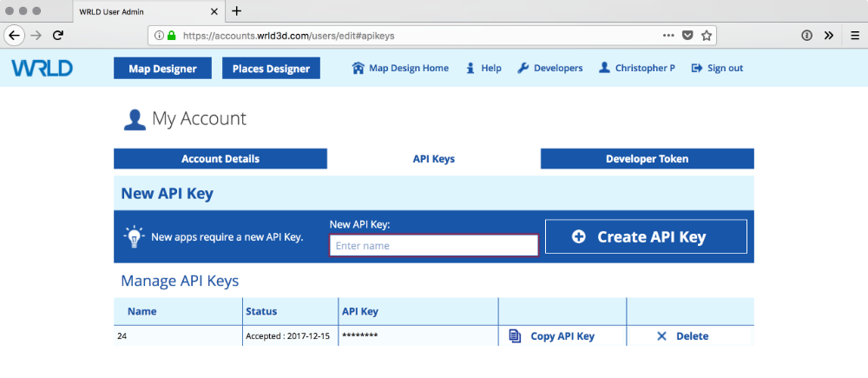Bookmark this page with star icon
Screen dimensions: 868x378
[706, 36]
